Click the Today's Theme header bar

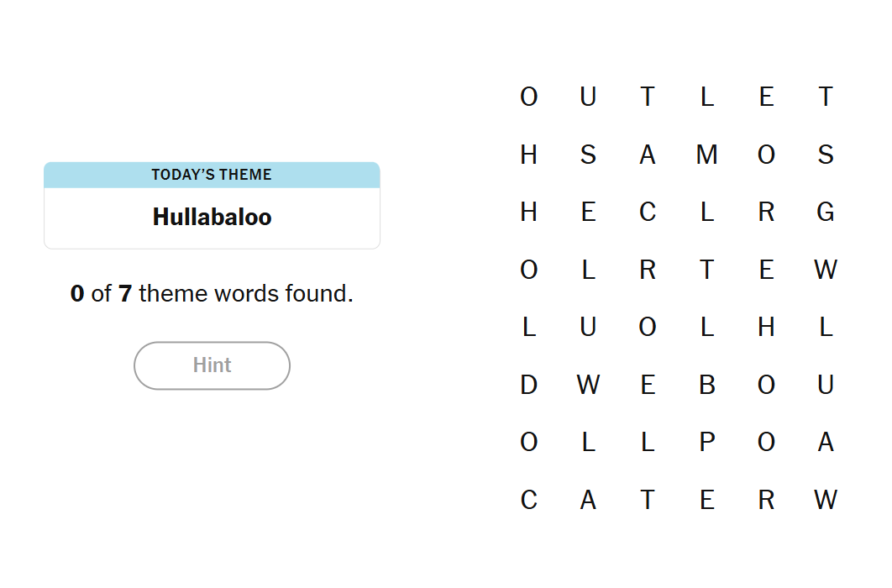tap(212, 175)
